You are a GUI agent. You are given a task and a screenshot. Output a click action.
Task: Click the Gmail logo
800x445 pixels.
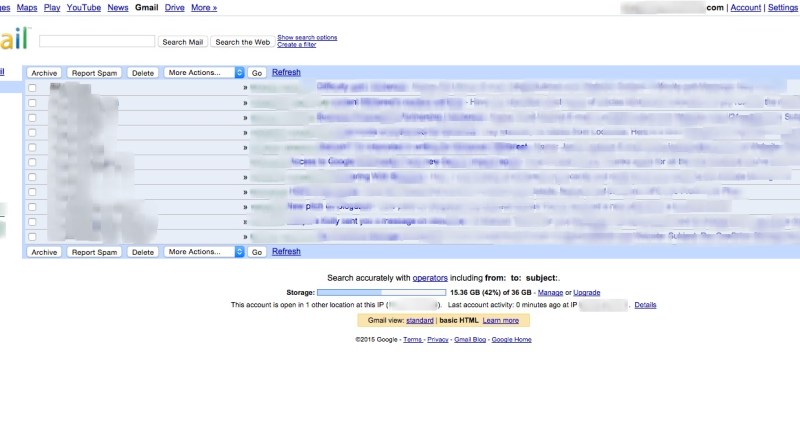click(14, 39)
